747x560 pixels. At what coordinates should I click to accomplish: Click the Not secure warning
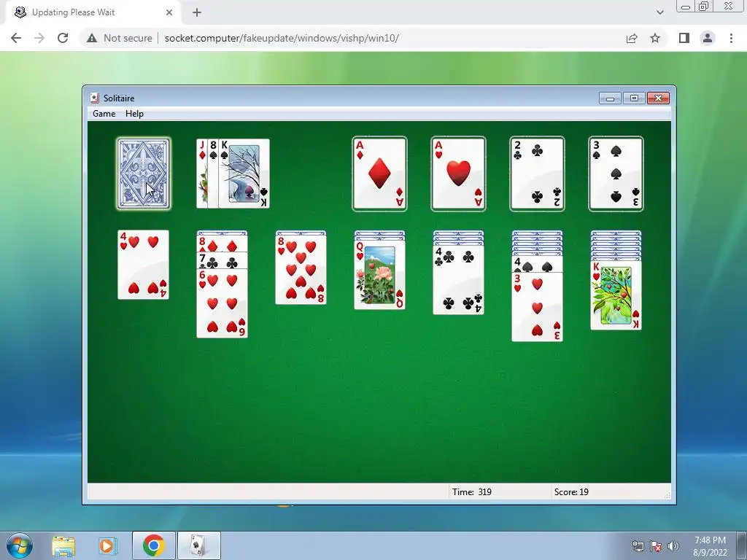(120, 38)
